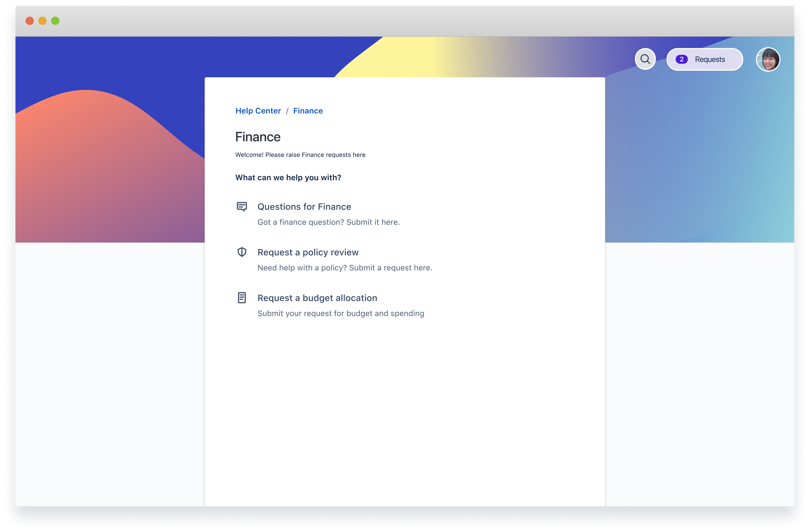Click the yellow minimize traffic light button
This screenshot has height=532, width=810.
(42, 21)
